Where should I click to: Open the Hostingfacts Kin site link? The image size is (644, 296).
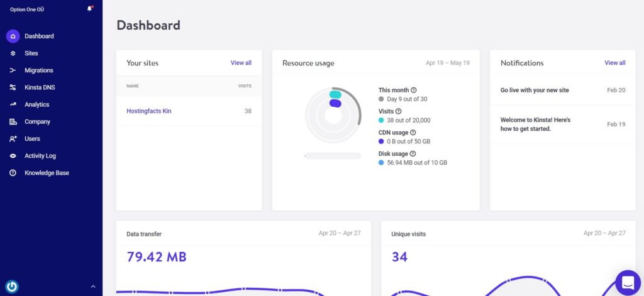tap(149, 111)
